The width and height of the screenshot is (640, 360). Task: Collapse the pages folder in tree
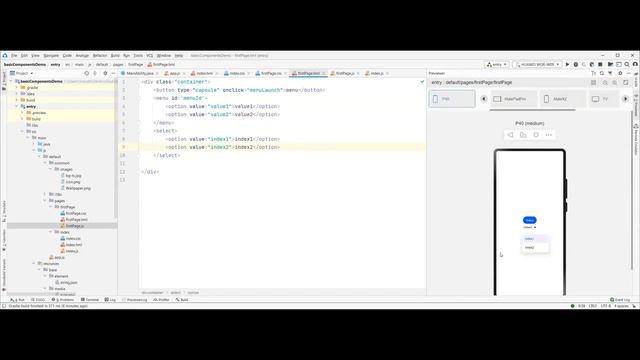45,201
